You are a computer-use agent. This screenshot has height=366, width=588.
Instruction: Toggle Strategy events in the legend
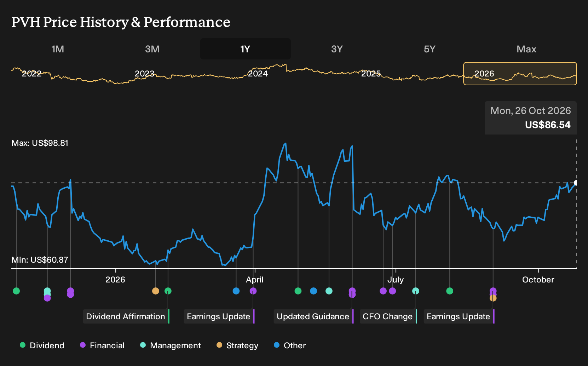tap(237, 345)
